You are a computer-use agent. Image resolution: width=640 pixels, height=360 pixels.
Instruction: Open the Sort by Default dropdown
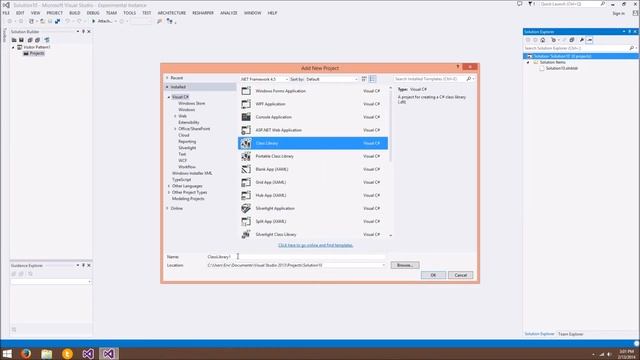(x=331, y=79)
